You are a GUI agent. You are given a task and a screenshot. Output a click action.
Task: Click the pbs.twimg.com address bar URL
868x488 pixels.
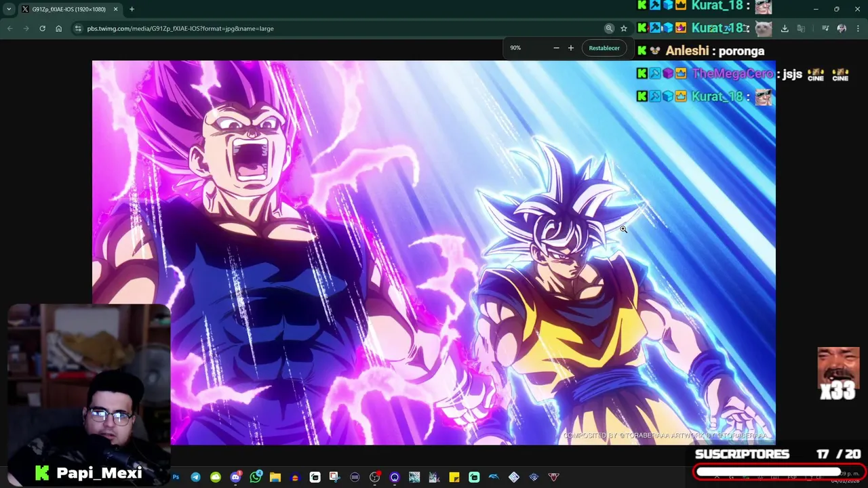180,28
